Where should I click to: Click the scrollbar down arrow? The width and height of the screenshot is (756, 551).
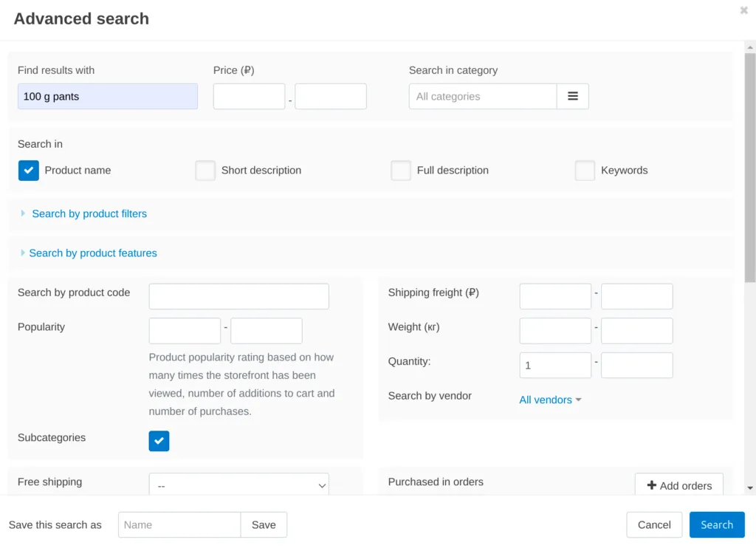(x=750, y=488)
